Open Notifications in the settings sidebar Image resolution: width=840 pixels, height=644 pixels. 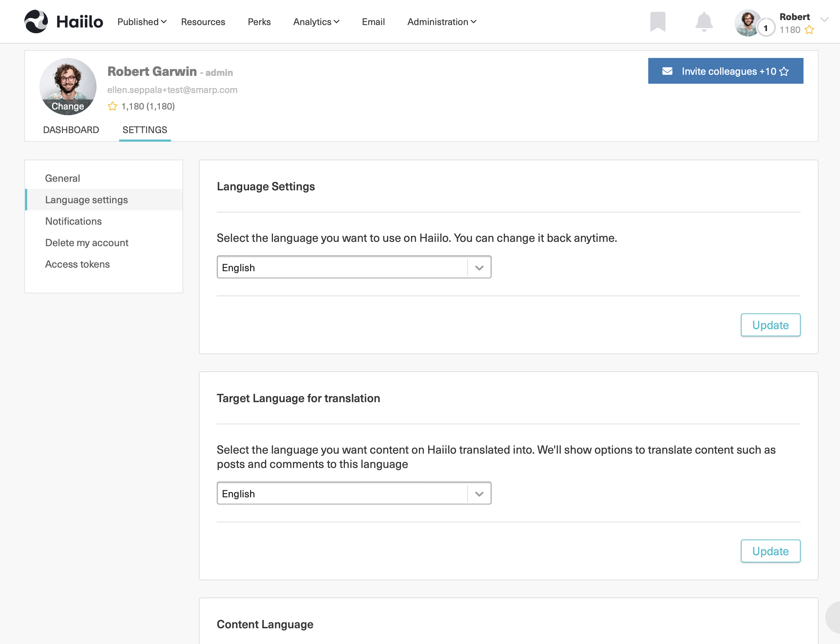73,221
